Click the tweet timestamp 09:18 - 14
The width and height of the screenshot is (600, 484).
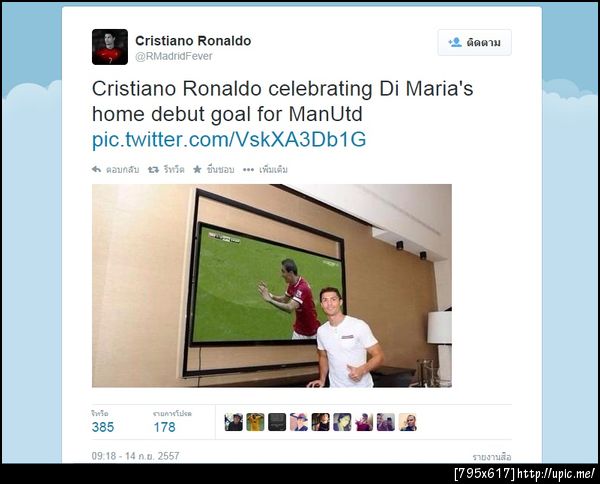pos(135,456)
